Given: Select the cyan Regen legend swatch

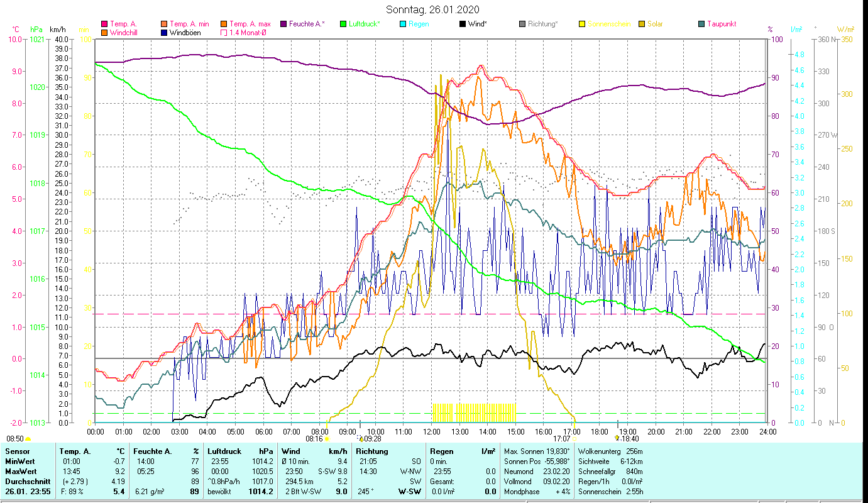Looking at the screenshot, I should click(403, 25).
